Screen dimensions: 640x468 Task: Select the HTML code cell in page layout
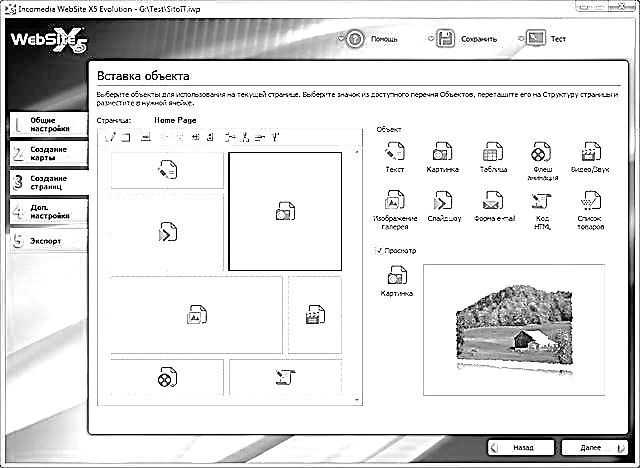click(x=285, y=377)
